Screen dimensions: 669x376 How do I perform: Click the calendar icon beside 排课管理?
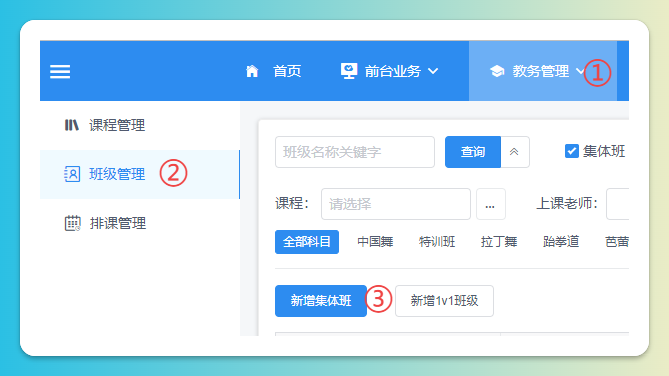coord(72,223)
